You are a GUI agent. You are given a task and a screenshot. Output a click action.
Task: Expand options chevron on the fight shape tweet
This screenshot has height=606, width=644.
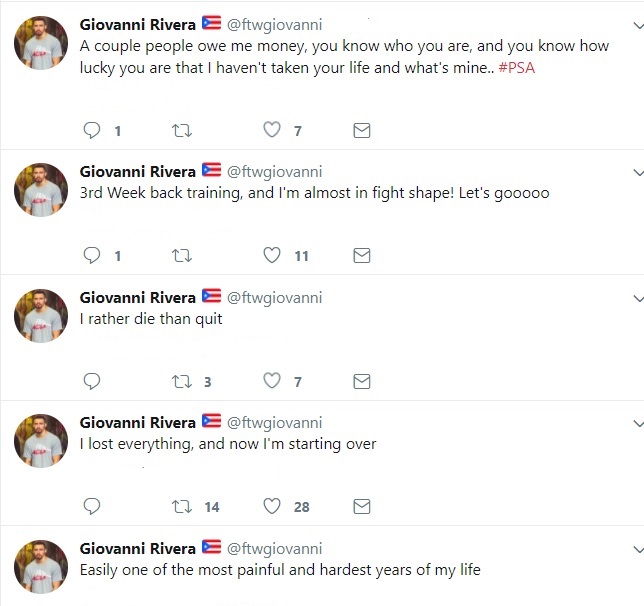[x=638, y=172]
